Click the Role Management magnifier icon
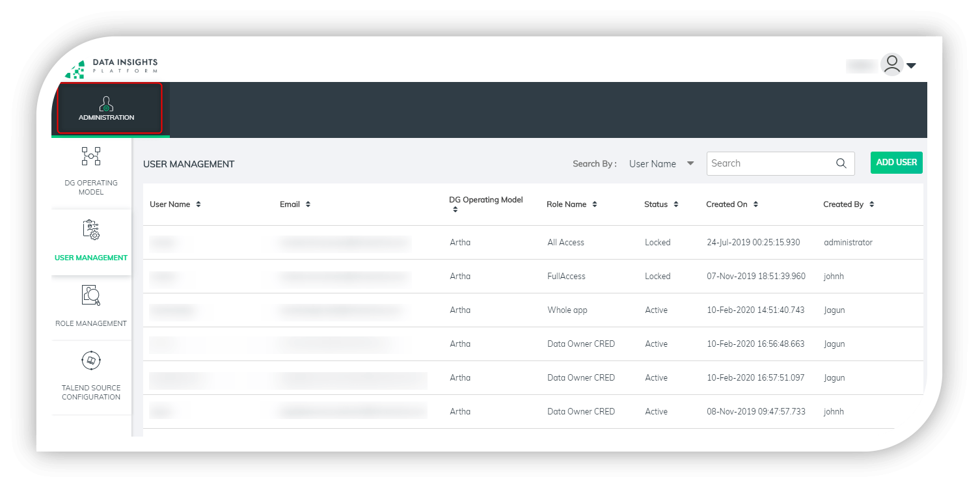 91,295
